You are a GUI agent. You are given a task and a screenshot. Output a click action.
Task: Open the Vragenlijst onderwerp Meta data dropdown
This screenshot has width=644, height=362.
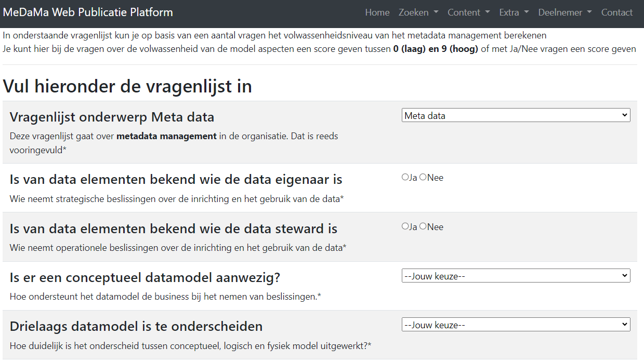click(x=516, y=115)
